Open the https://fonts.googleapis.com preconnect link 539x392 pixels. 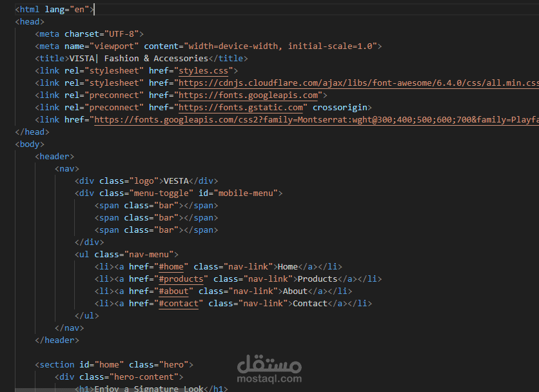click(x=248, y=95)
